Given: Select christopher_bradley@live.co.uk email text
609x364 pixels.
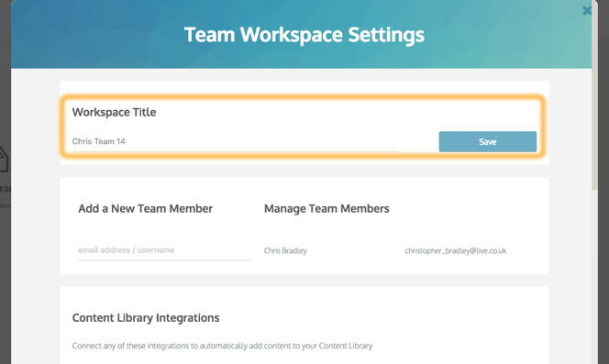Looking at the screenshot, I should coord(455,251).
